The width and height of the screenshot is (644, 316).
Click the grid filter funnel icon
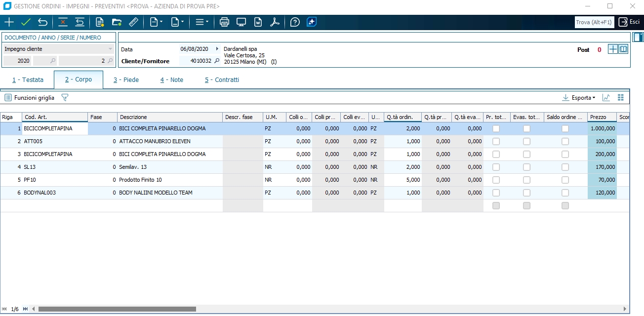click(x=65, y=98)
